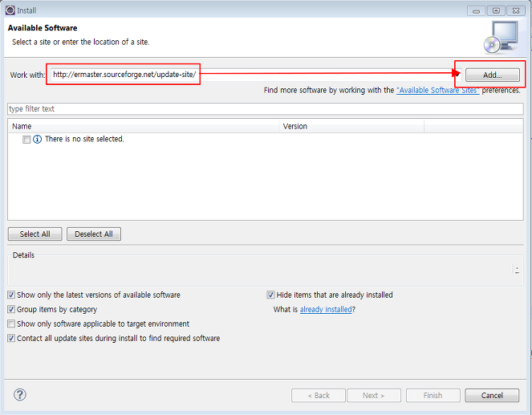Minimize the Install window

coord(476,11)
